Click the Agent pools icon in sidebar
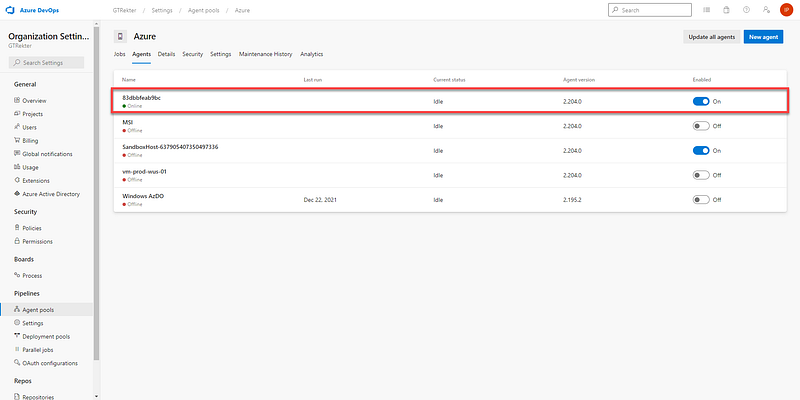Image resolution: width=800 pixels, height=400 pixels. pos(17,309)
